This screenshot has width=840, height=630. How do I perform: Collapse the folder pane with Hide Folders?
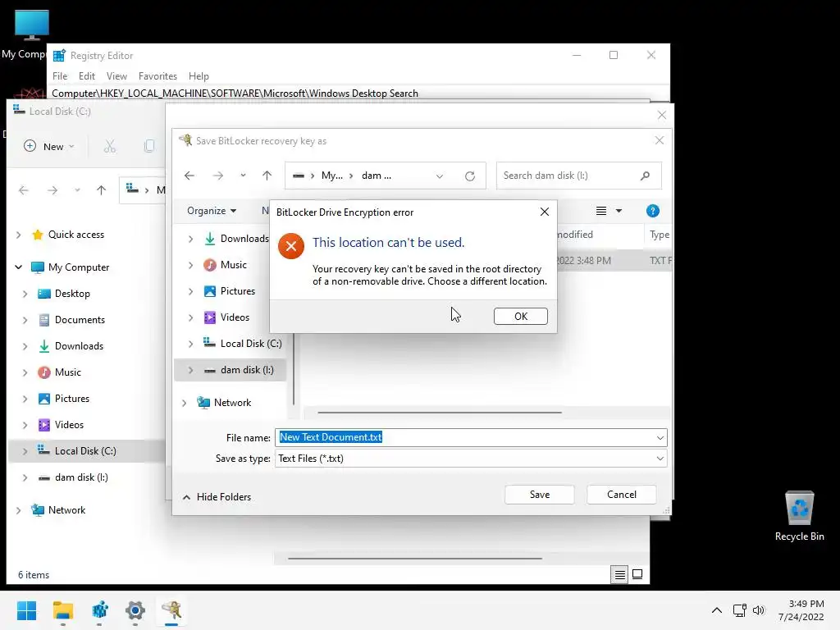(x=217, y=496)
